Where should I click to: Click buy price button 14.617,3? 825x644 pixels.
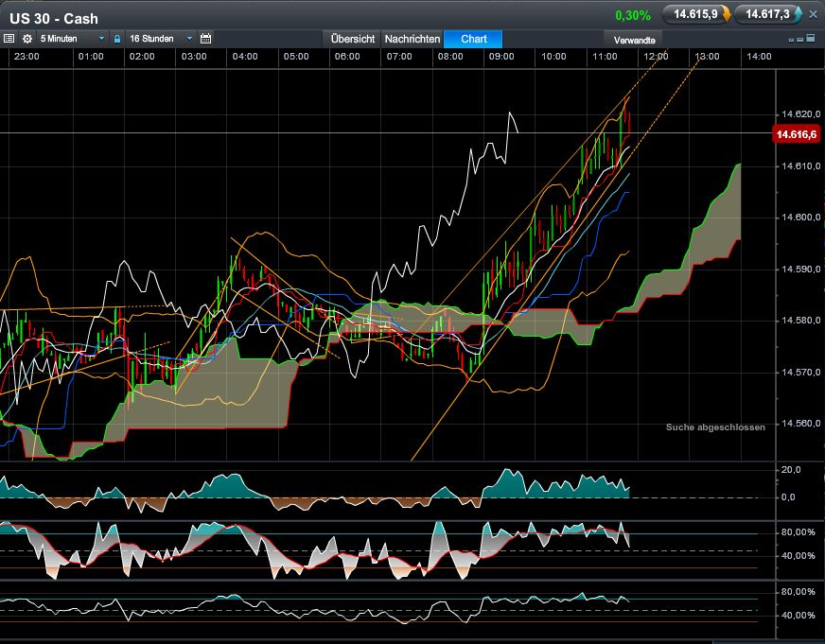[x=767, y=14]
